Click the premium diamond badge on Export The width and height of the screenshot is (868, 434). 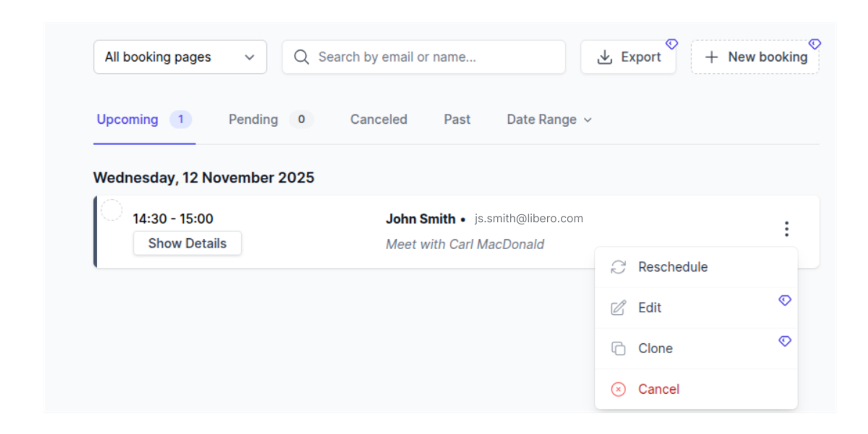672,43
